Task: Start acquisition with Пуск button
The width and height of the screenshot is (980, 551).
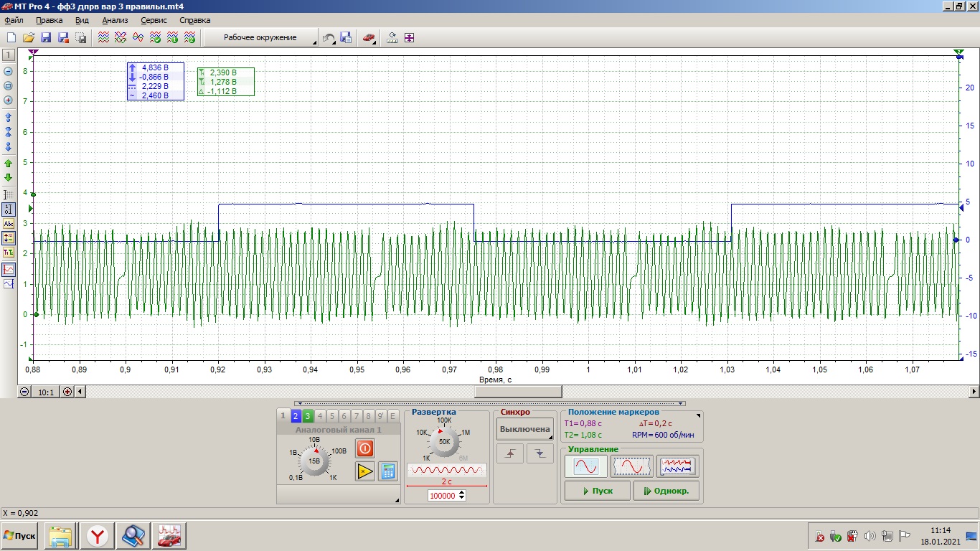Action: click(x=597, y=491)
